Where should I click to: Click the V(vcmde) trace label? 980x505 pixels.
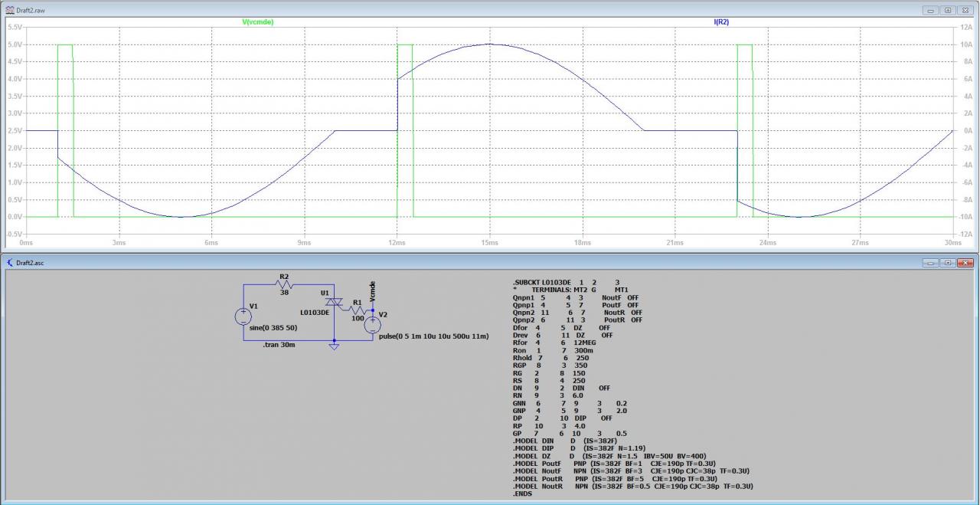258,22
